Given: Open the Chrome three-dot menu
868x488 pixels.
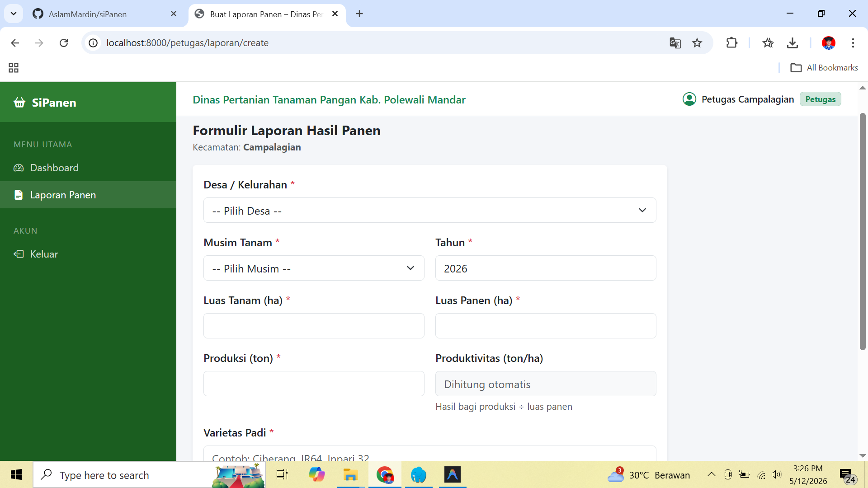Looking at the screenshot, I should (x=853, y=43).
